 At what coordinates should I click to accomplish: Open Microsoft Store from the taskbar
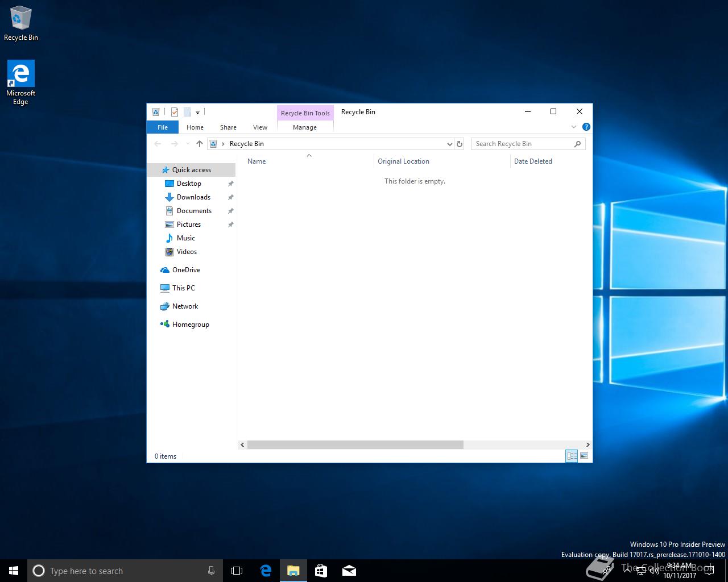[321, 571]
